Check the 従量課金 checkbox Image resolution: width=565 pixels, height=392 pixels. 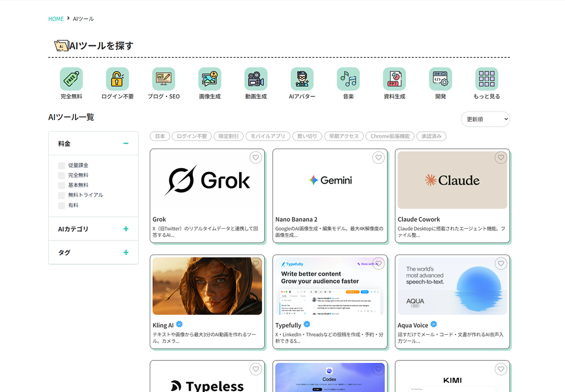coord(62,166)
